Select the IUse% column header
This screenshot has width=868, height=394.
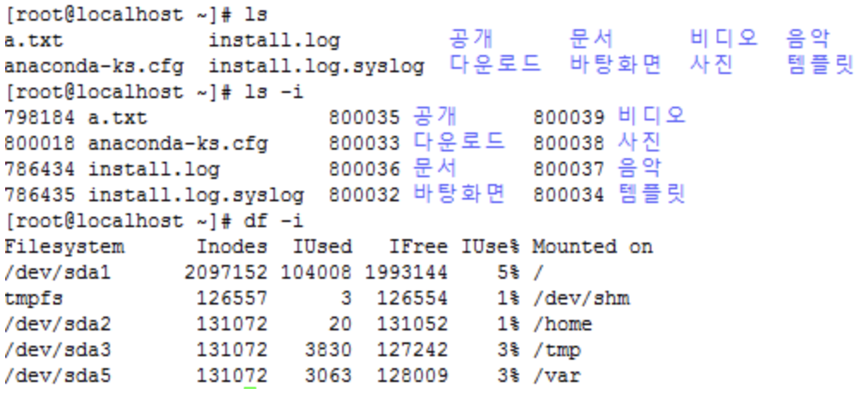[491, 247]
